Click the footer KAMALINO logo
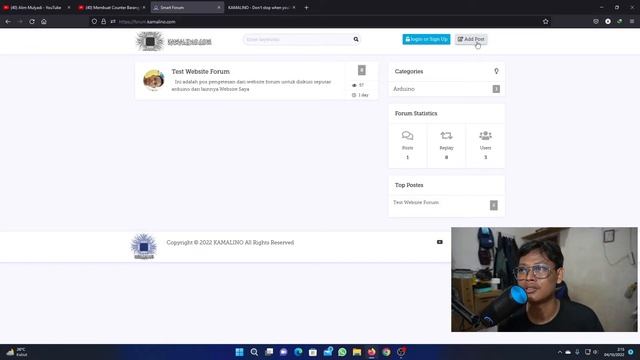Viewport: 640px width, 360px height. pyautogui.click(x=144, y=247)
